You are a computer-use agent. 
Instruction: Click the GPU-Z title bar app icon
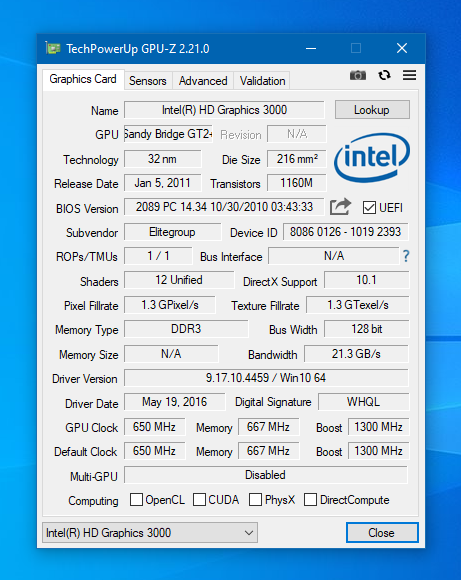pos(53,48)
